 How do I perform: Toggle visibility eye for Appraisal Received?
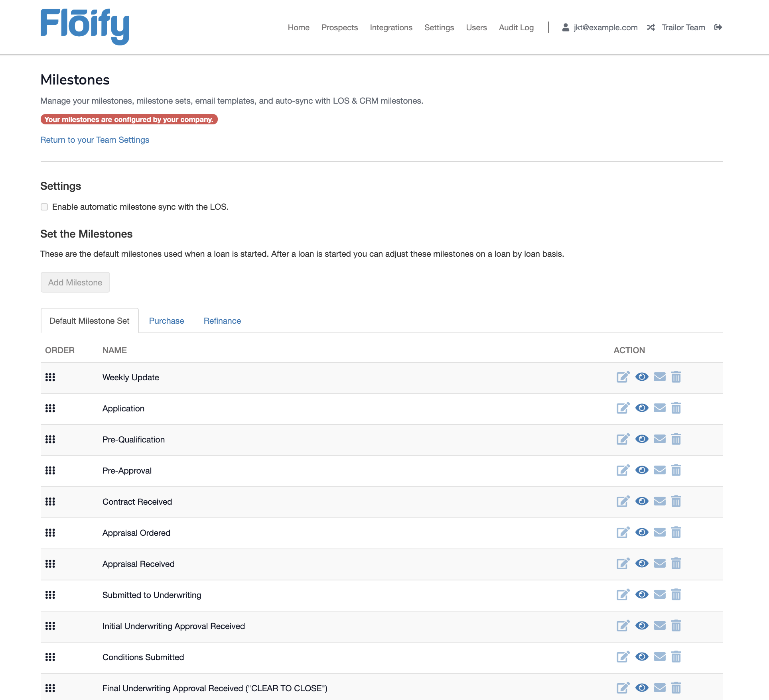pyautogui.click(x=642, y=564)
